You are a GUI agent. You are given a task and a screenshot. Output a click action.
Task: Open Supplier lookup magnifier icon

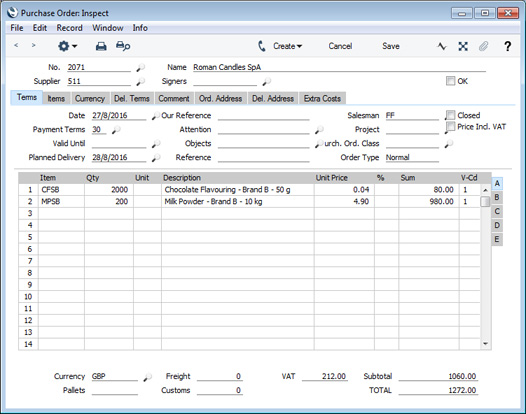point(140,81)
